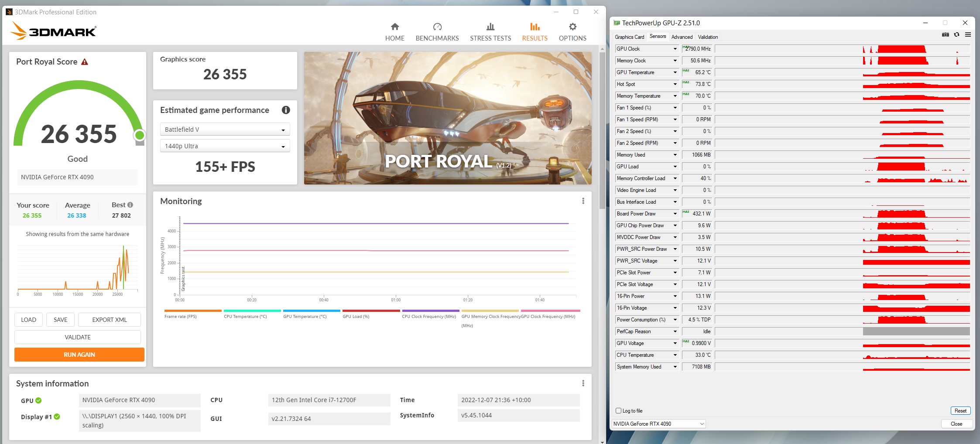Click the 3DMark logo in the header
980x444 pixels.
(53, 31)
